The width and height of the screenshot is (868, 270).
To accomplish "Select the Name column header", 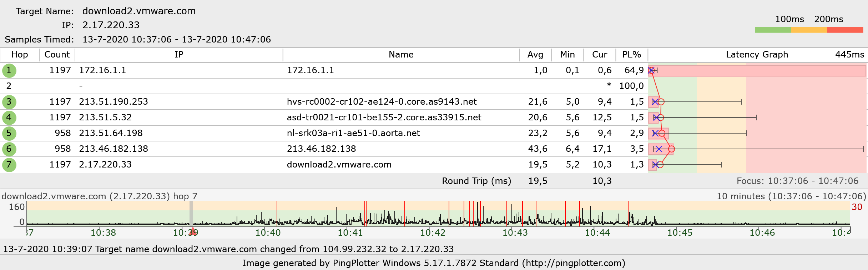I will click(x=401, y=55).
